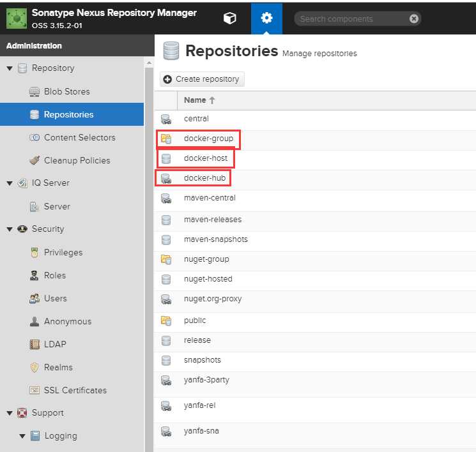Select Repositories in the sidebar

point(72,114)
